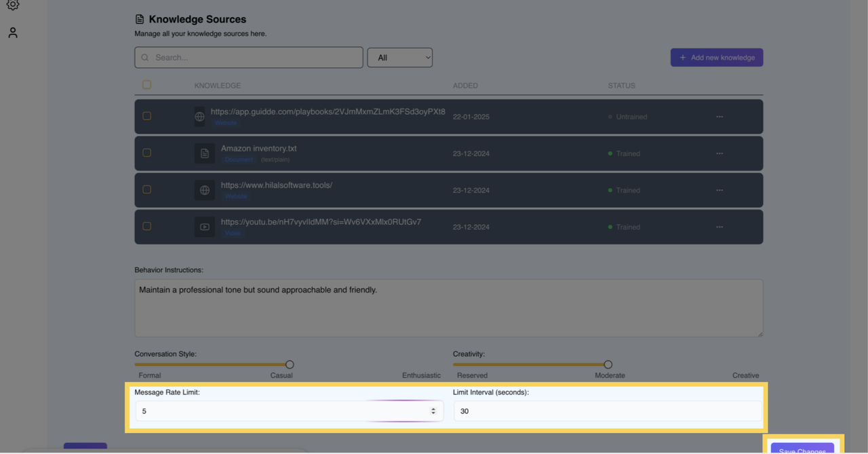Click the video icon for youtu.be row
868x454 pixels.
click(x=205, y=227)
